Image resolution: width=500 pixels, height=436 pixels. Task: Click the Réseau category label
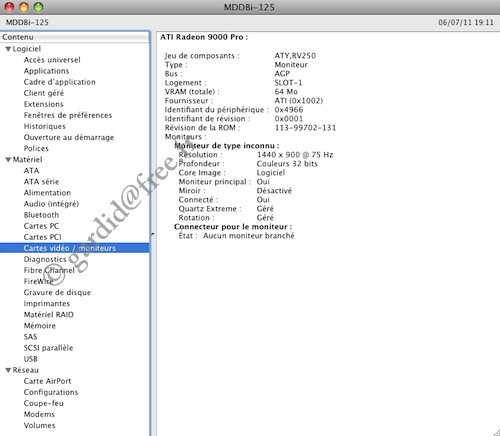point(25,370)
